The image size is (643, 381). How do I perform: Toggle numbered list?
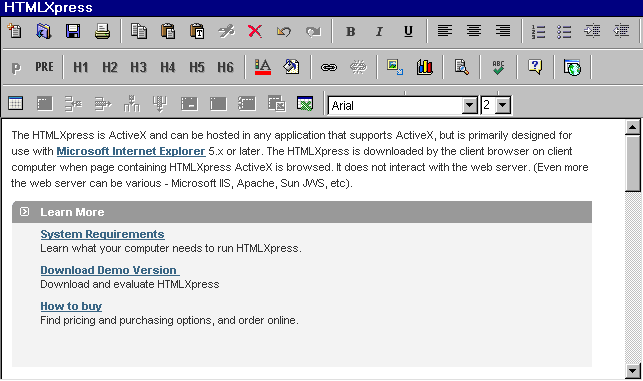pos(538,32)
